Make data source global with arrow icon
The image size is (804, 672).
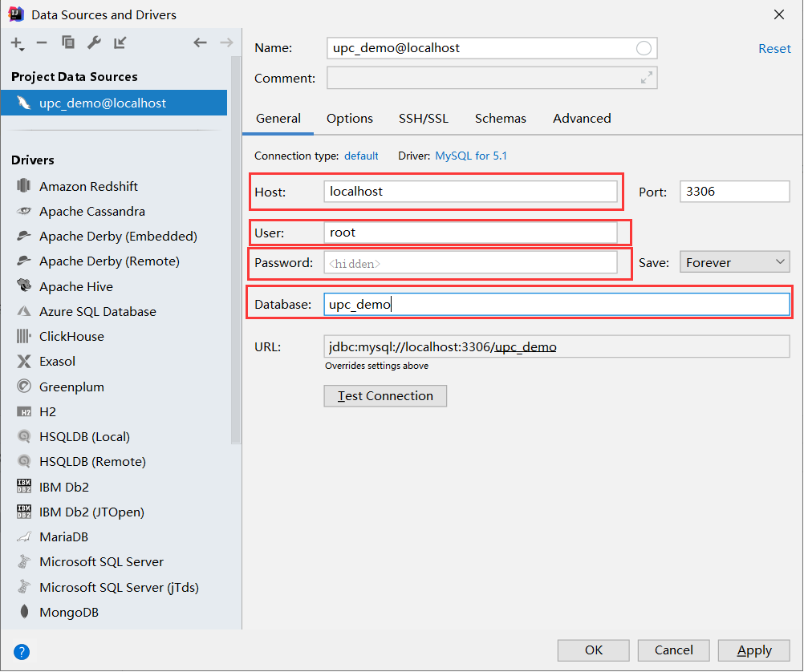(120, 43)
